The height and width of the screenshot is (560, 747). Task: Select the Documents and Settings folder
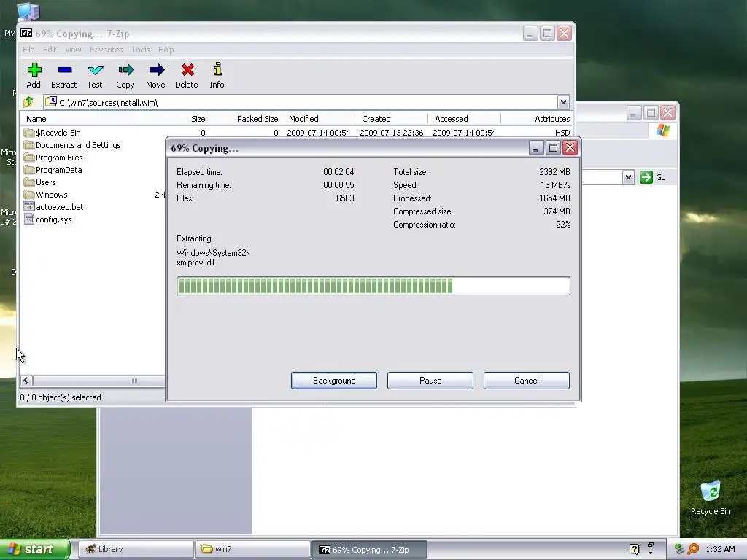point(72,145)
